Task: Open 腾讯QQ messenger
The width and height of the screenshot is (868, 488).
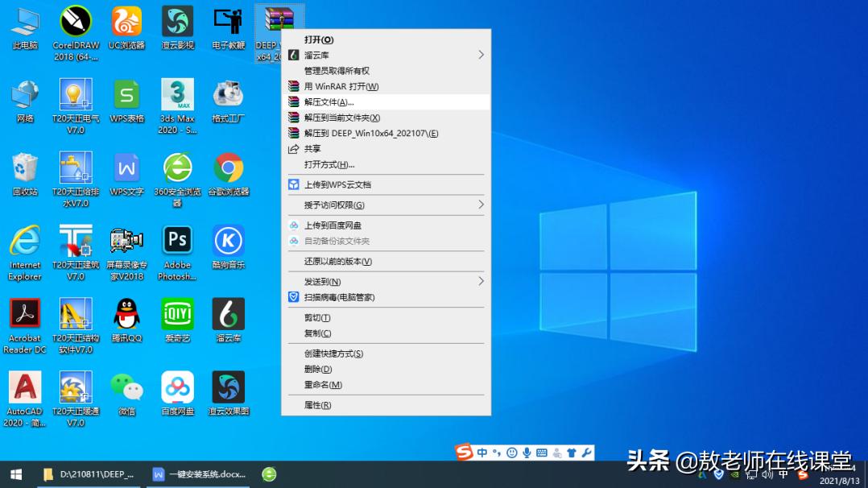Action: pyautogui.click(x=126, y=312)
